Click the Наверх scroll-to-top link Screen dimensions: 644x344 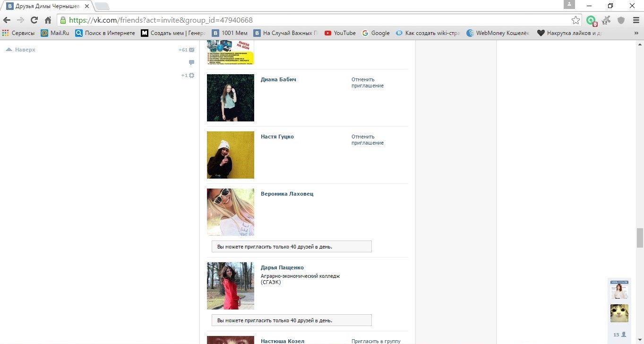pyautogui.click(x=20, y=50)
